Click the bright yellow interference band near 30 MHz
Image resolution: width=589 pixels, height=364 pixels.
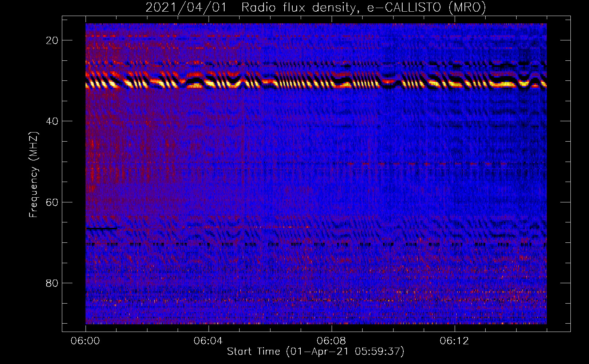[316, 83]
